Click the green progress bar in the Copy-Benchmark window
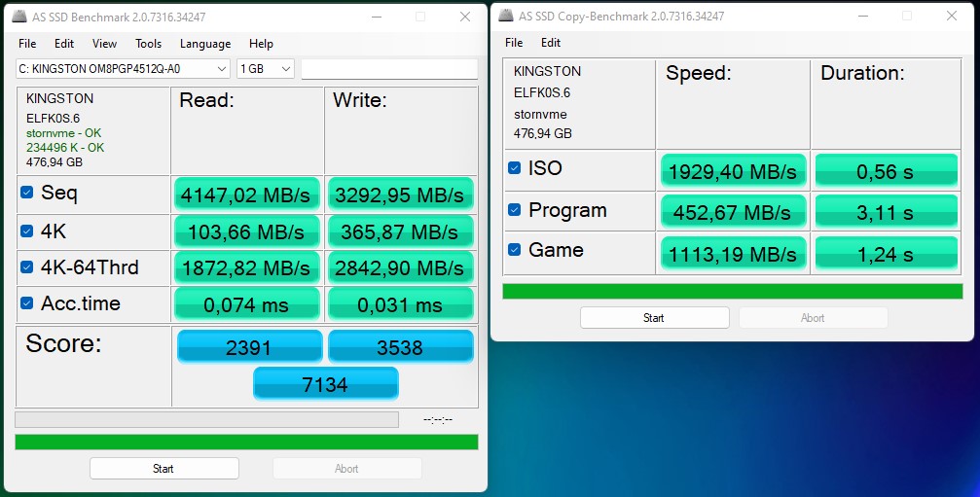 click(732, 292)
